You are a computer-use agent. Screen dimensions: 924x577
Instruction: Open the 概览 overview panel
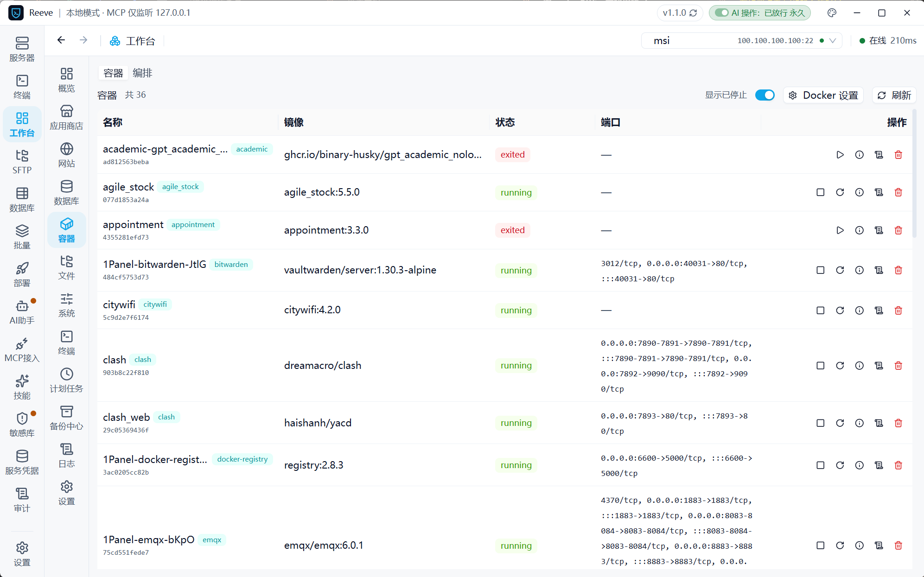click(x=66, y=80)
